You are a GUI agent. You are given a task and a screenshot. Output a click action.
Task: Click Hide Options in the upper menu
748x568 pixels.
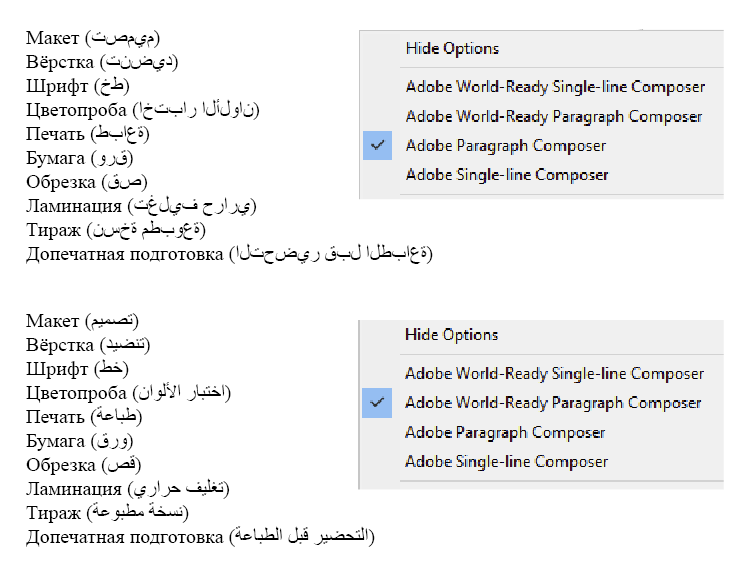tap(452, 48)
